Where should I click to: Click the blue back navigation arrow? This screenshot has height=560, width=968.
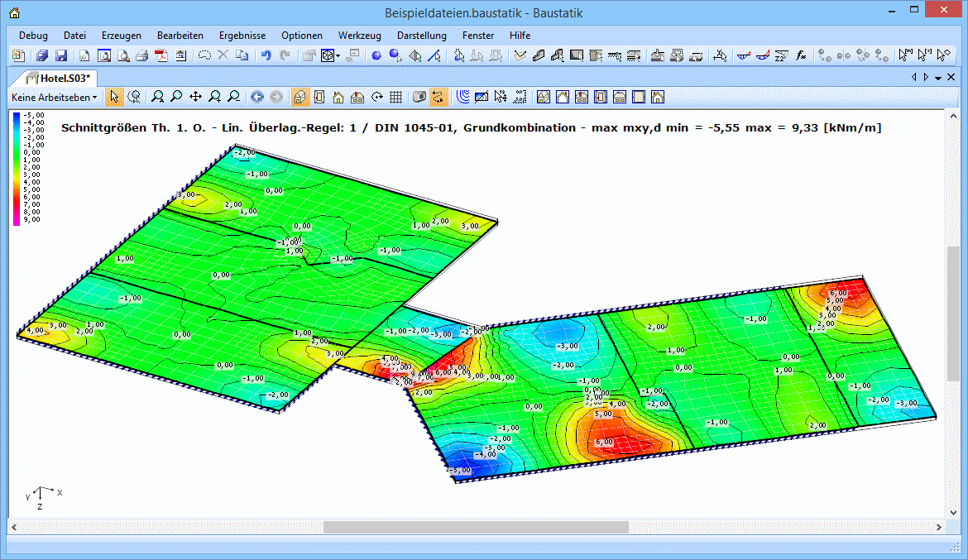coord(257,97)
